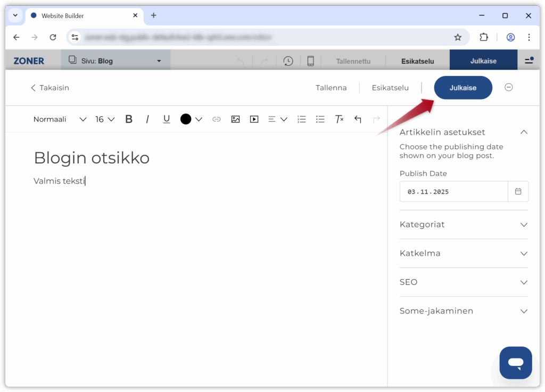Toggle underline text formatting

click(167, 119)
